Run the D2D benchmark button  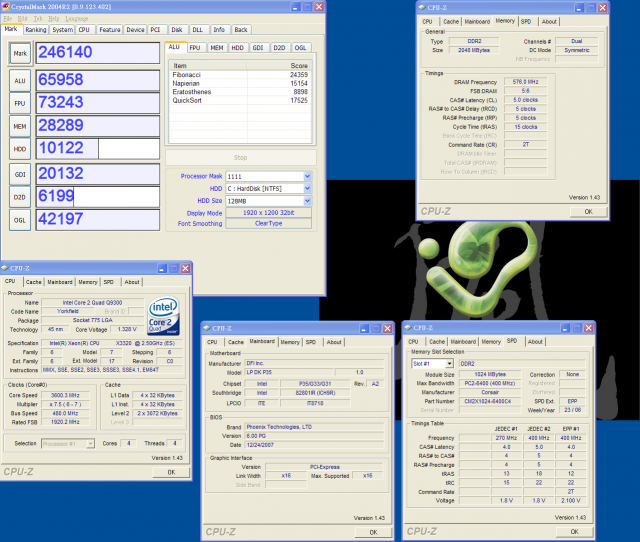pyautogui.click(x=20, y=197)
